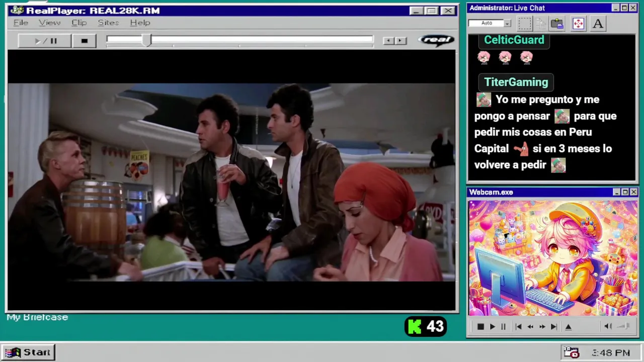The image size is (644, 362).
Task: Skip to previous track in Webcam.exe
Action: [x=518, y=327]
